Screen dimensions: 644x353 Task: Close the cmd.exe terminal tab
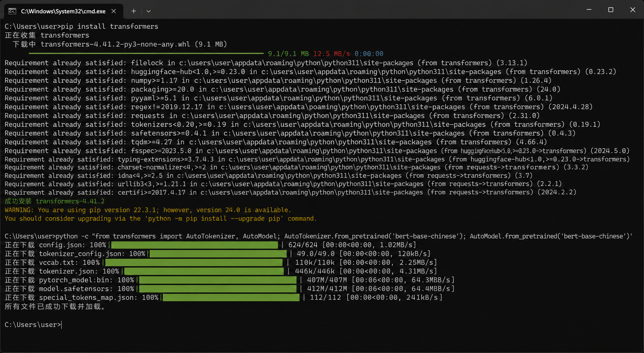pyautogui.click(x=114, y=11)
